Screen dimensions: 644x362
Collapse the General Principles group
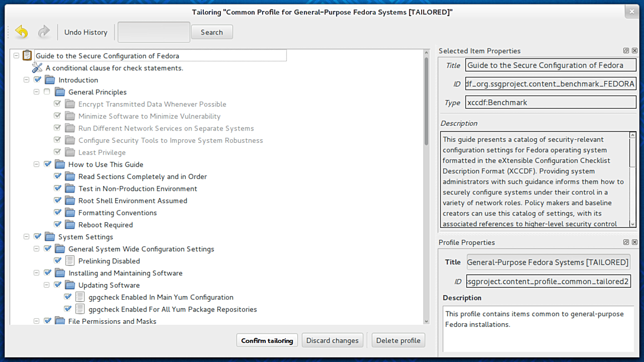[37, 92]
